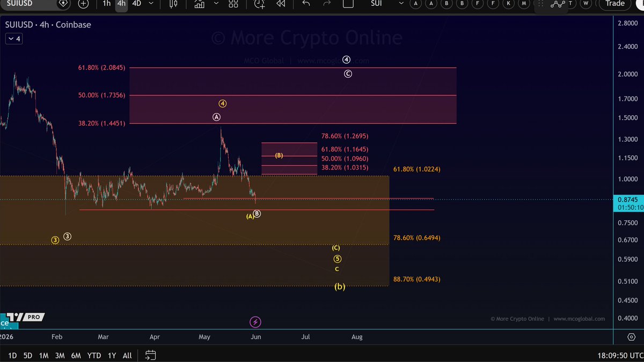Select the polyline drawing tool in the floating toolbar
Viewport: 644px width, 362px height.
[x=558, y=4]
